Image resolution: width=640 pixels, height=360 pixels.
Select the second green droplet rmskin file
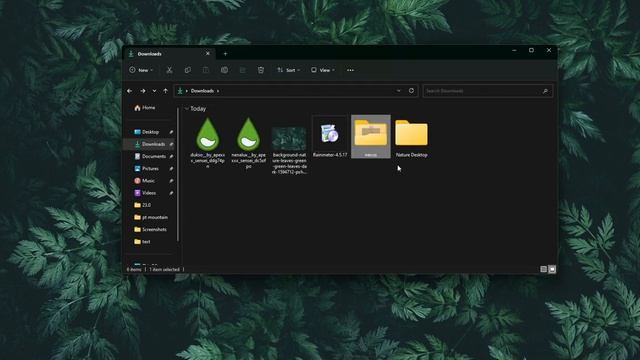tap(248, 143)
